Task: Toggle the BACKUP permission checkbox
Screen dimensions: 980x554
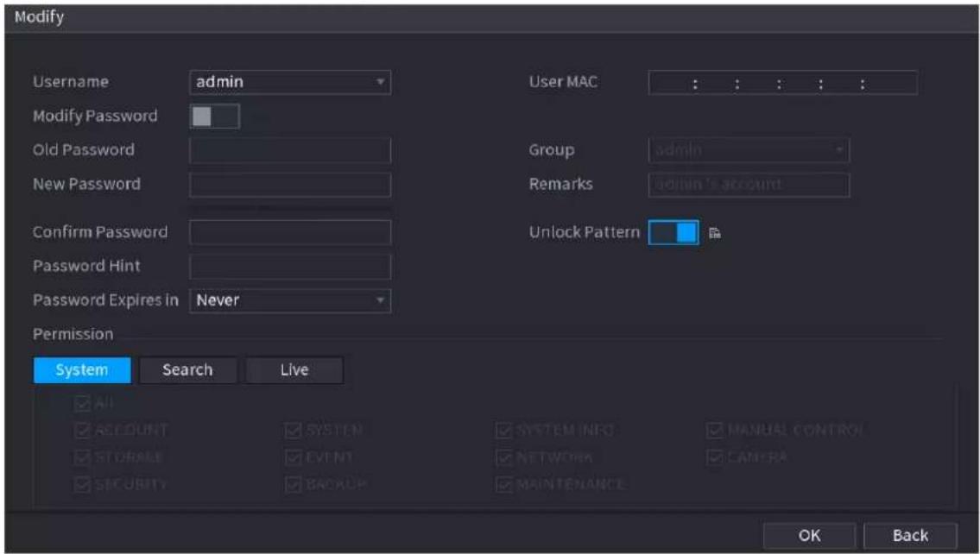Action: pyautogui.click(x=293, y=484)
